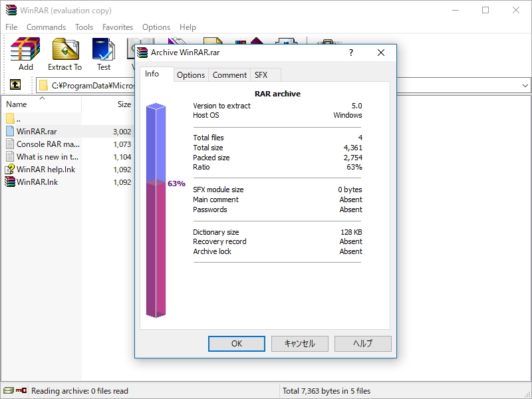Open the Options menu
Viewport: 532px width, 399px height.
pyautogui.click(x=156, y=27)
